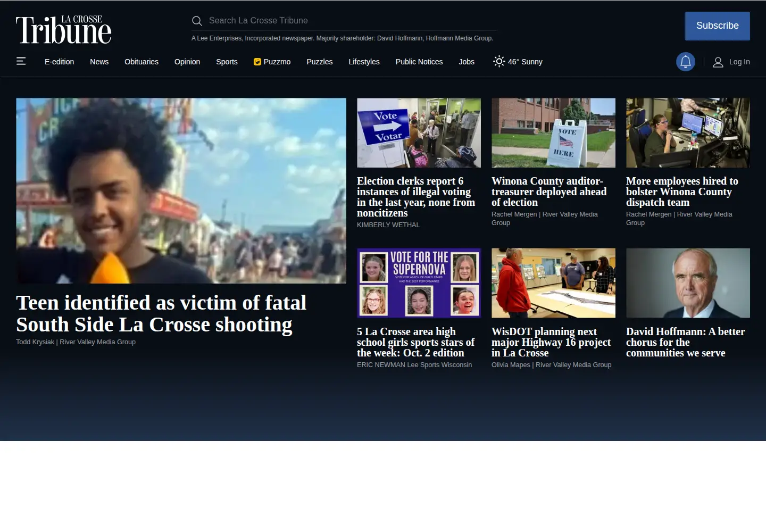Screen dimensions: 766x532
Task: Read More employees hired dispatch article
Action: click(x=682, y=192)
